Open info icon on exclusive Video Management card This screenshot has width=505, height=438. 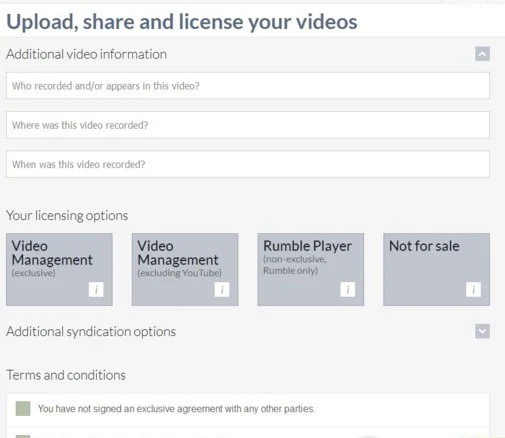pos(96,289)
